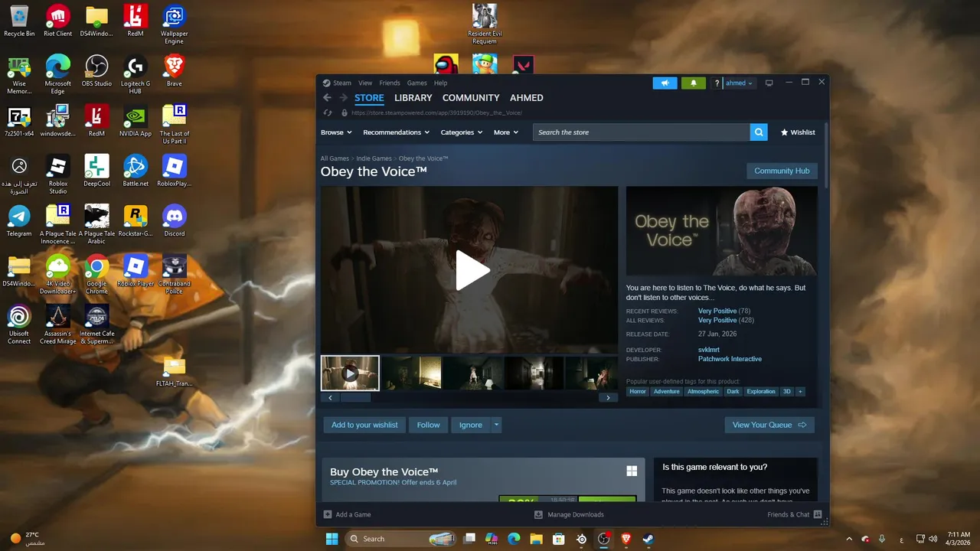Click Steam's forward navigation arrow
Screen dimensions: 980x551
click(343, 98)
